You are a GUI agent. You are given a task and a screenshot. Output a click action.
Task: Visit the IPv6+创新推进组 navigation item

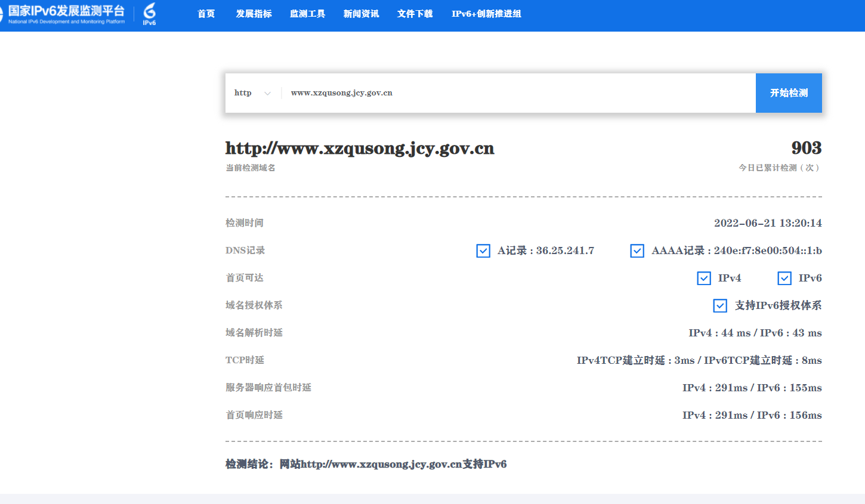click(486, 14)
